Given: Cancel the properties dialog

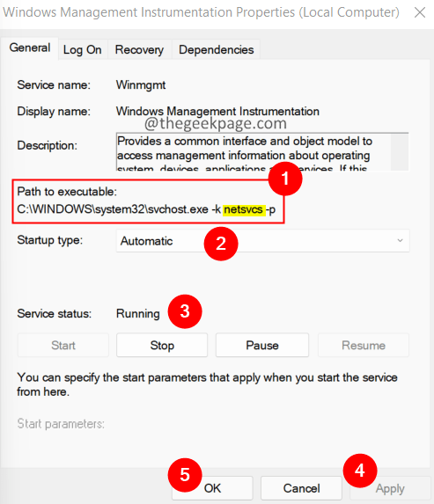Looking at the screenshot, I should pyautogui.click(x=301, y=488).
